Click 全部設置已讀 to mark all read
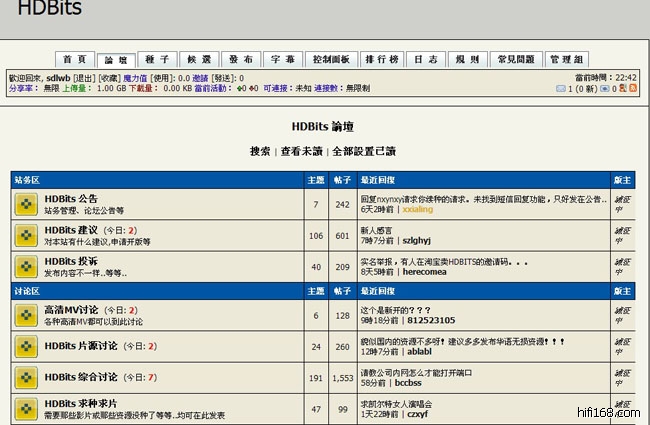 click(x=364, y=151)
